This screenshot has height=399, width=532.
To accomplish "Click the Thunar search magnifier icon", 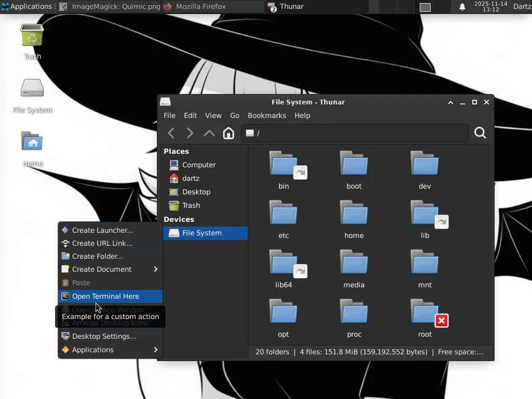I will (480, 133).
